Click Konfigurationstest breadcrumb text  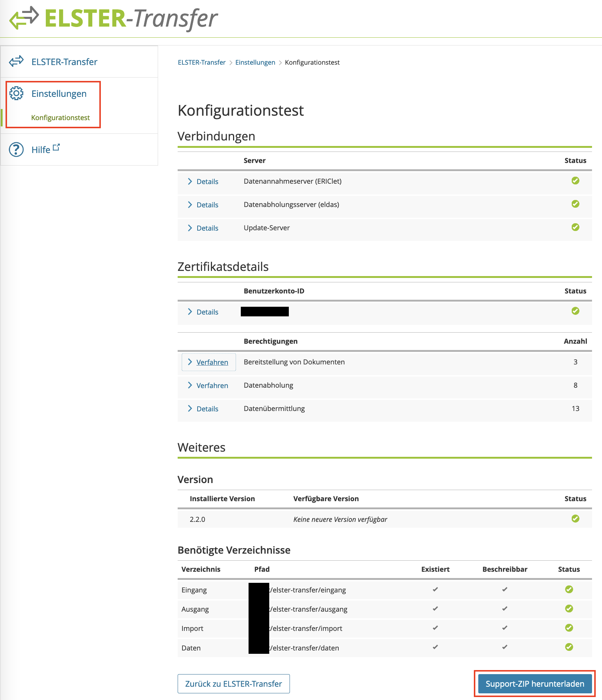[x=312, y=62]
